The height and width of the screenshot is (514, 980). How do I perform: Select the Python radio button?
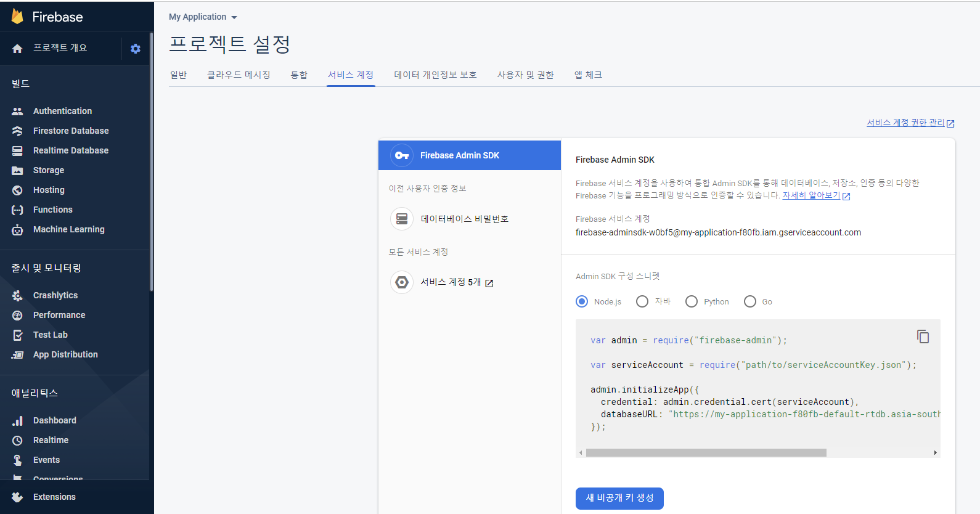pyautogui.click(x=692, y=301)
